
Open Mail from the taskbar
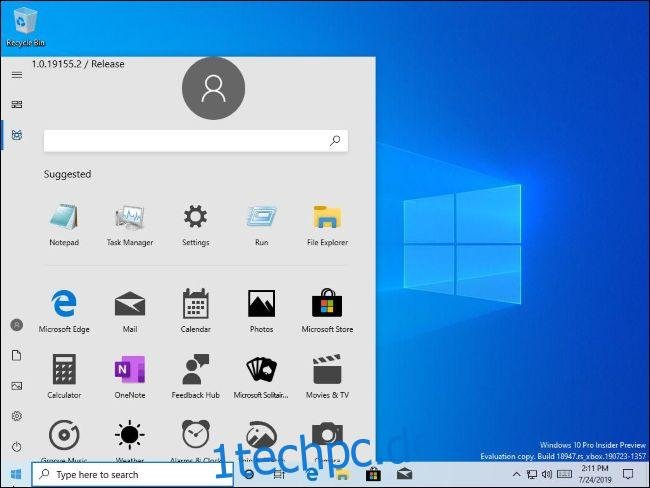(x=404, y=474)
